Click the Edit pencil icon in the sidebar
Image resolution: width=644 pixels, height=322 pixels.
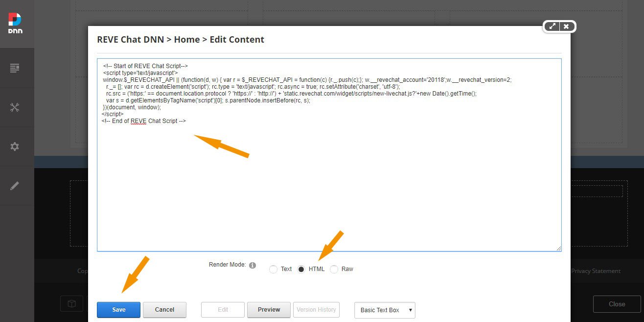15,186
